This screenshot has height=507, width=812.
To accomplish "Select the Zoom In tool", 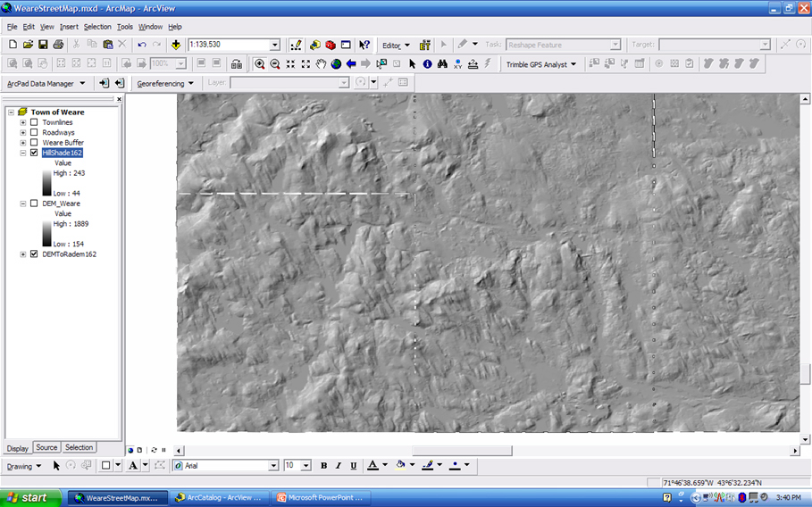I will click(259, 64).
